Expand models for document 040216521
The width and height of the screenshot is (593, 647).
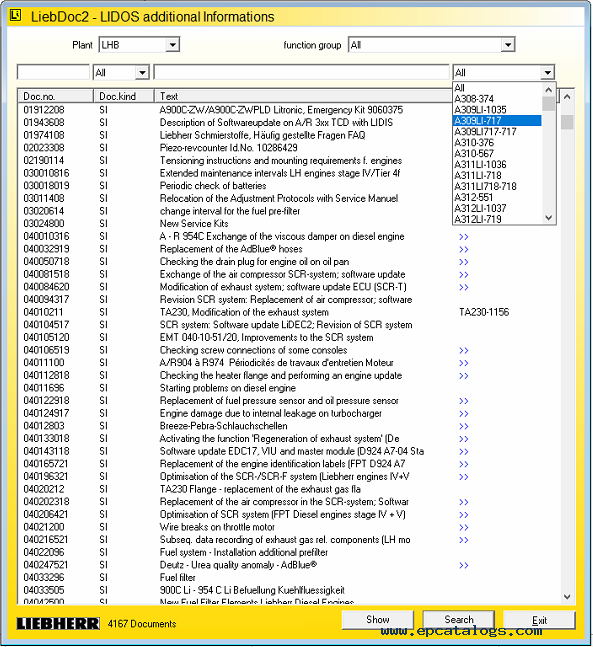464,540
